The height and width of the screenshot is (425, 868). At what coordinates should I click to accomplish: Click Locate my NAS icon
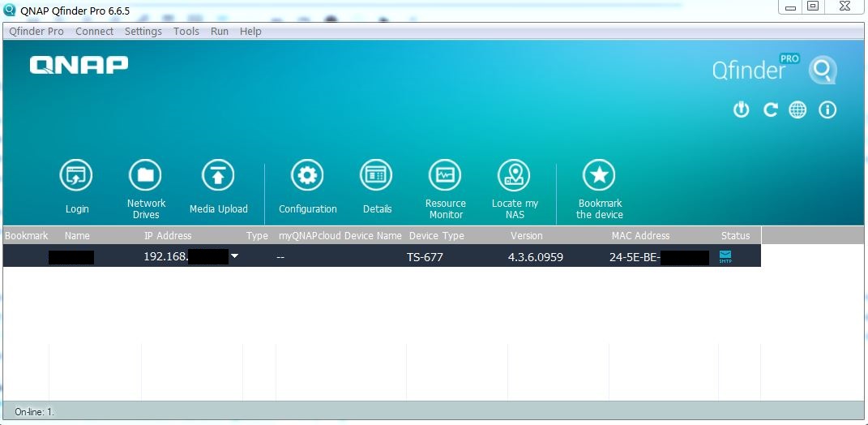pos(515,175)
